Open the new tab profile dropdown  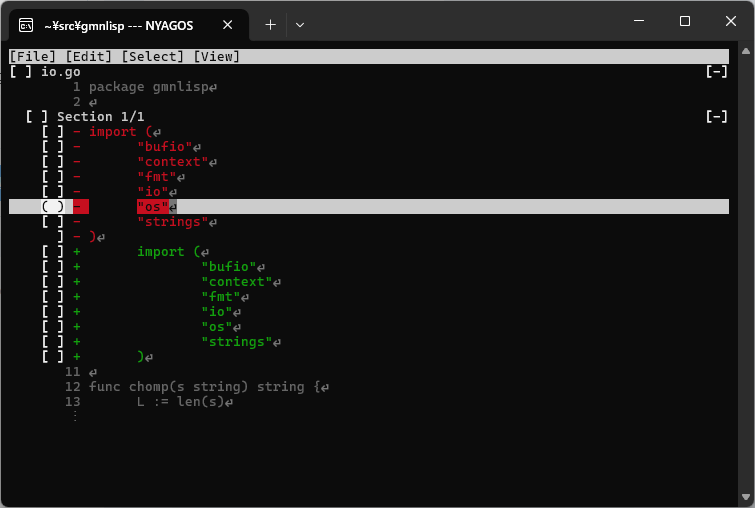tap(300, 25)
